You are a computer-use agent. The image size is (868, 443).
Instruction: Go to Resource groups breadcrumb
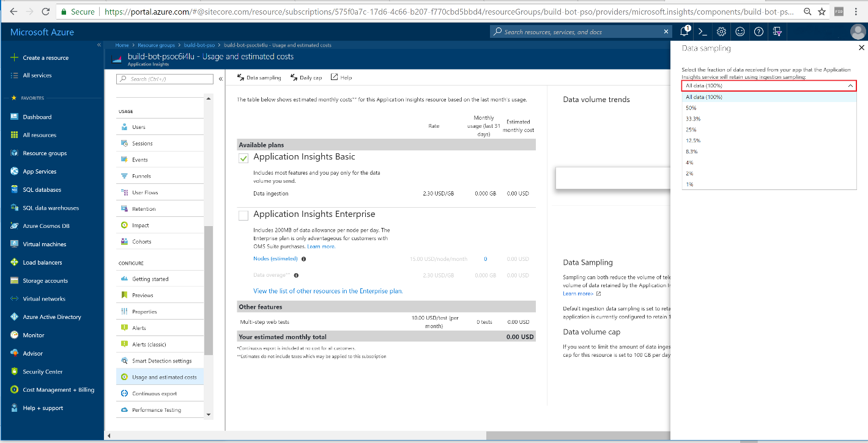(156, 45)
